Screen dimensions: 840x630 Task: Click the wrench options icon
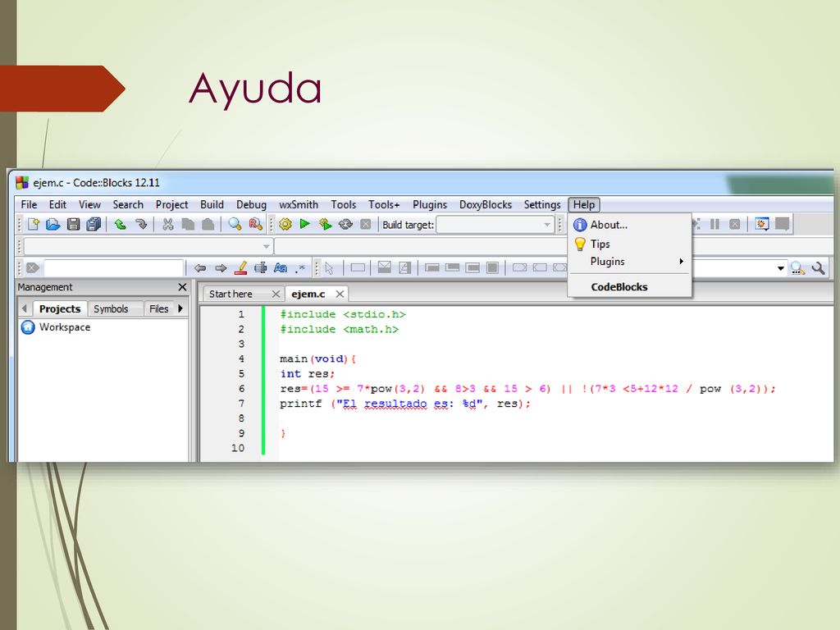tap(818, 268)
